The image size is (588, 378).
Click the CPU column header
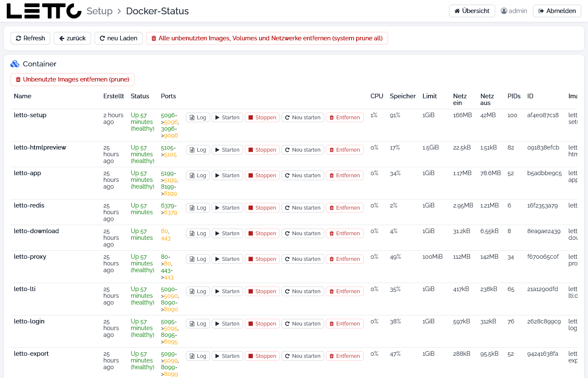coord(377,96)
